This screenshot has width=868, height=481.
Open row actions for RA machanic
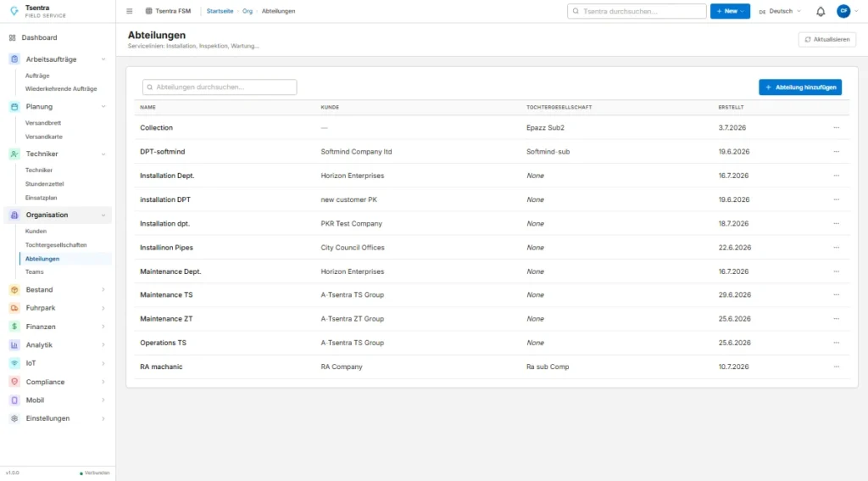pos(836,366)
